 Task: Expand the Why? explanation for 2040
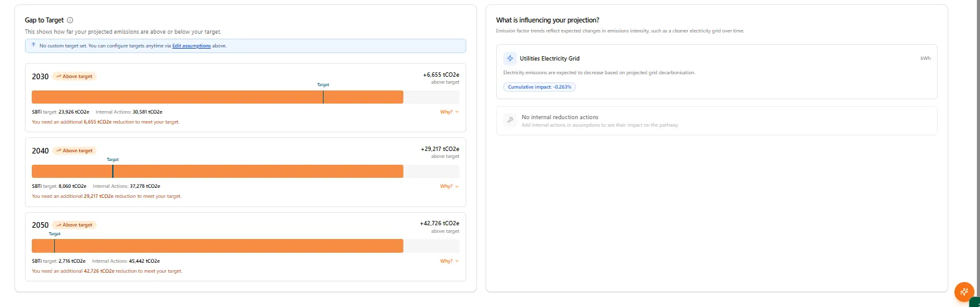449,186
